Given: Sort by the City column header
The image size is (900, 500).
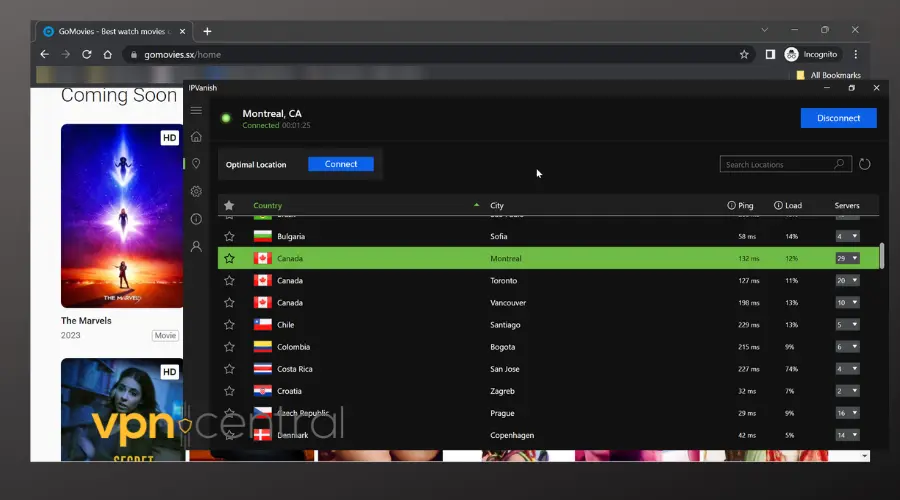Looking at the screenshot, I should [x=496, y=206].
